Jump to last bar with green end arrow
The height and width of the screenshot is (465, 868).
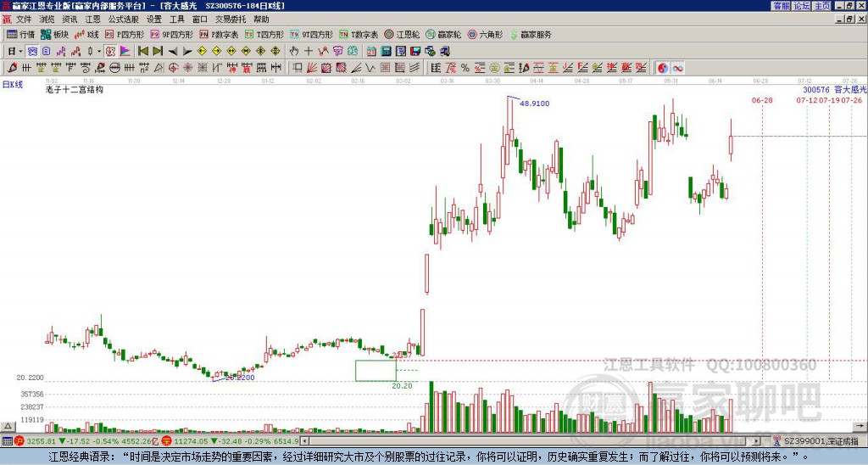click(x=158, y=52)
